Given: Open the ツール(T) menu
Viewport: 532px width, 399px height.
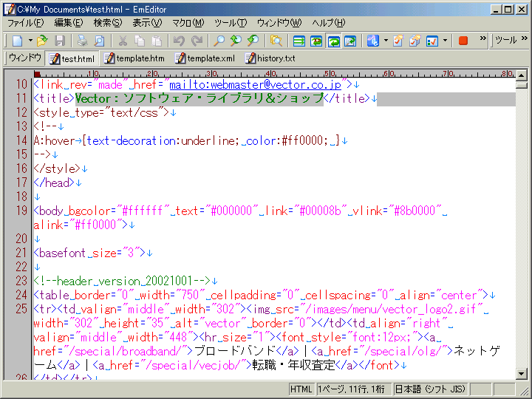Looking at the screenshot, I should point(231,23).
